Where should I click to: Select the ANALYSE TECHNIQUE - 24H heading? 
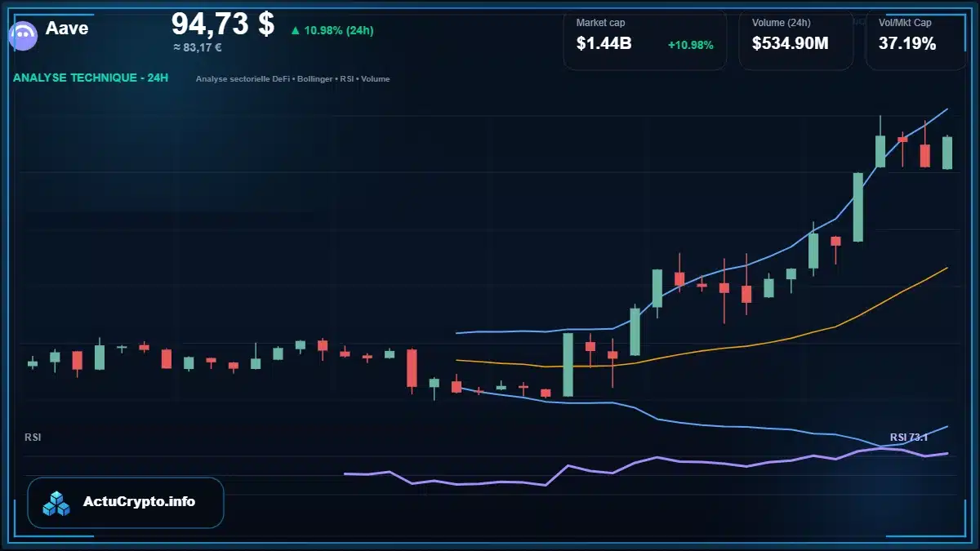coord(91,78)
